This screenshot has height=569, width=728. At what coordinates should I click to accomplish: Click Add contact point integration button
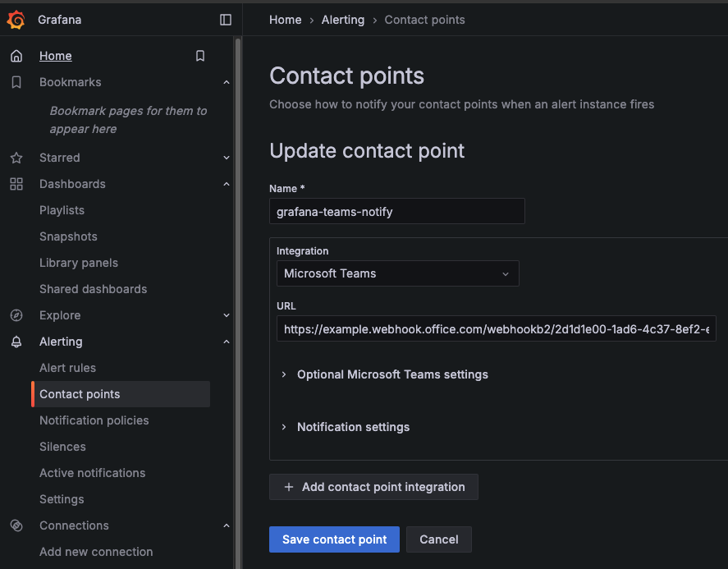pyautogui.click(x=373, y=487)
